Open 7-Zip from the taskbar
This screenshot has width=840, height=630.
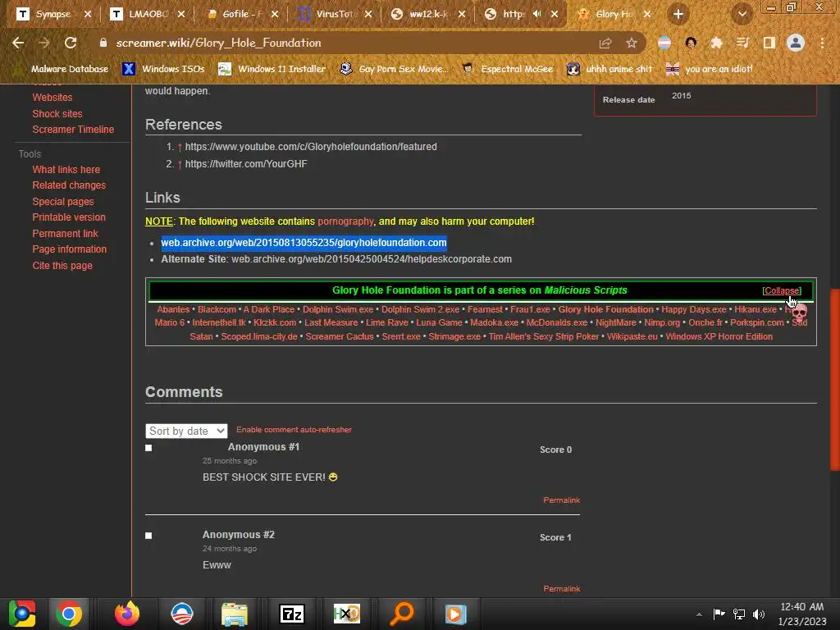click(x=292, y=614)
